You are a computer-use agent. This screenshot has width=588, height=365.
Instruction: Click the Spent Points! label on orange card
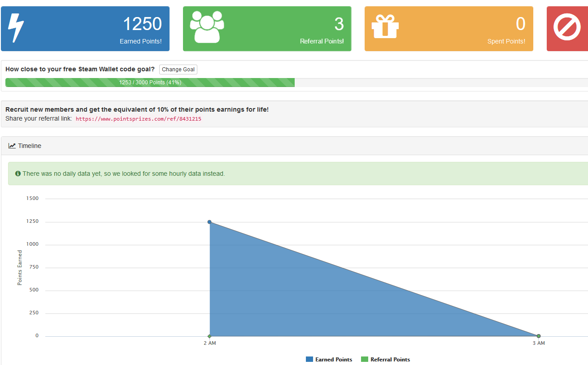point(506,41)
